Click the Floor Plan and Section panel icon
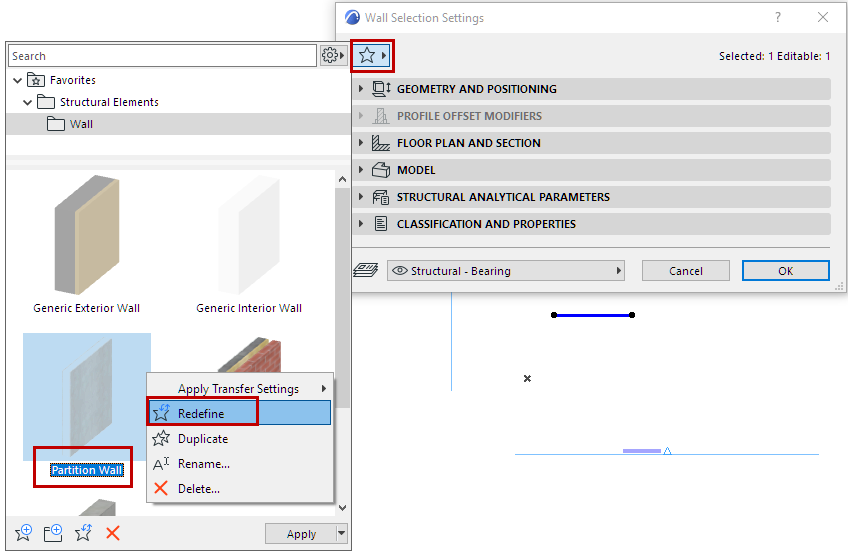Image resolution: width=848 pixels, height=555 pixels. pos(381,143)
